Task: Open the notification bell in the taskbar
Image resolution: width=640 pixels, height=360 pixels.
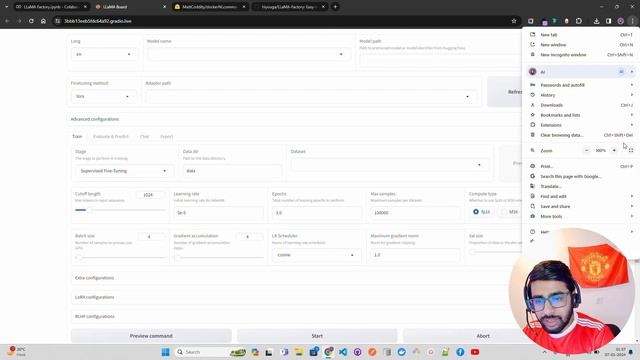Action: (631, 352)
